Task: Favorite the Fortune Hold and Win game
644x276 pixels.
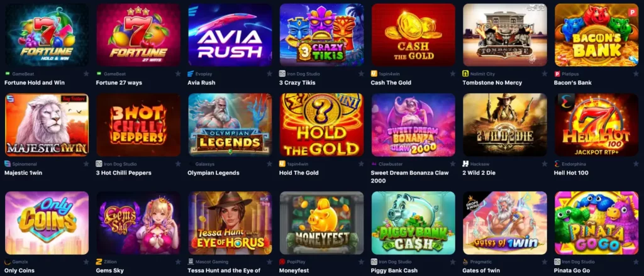Action: click(86, 74)
